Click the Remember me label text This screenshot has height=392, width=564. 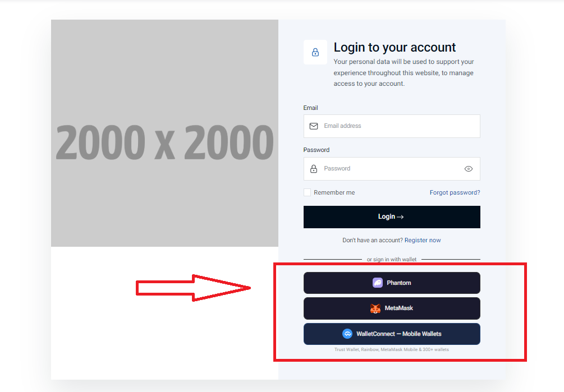click(x=334, y=192)
